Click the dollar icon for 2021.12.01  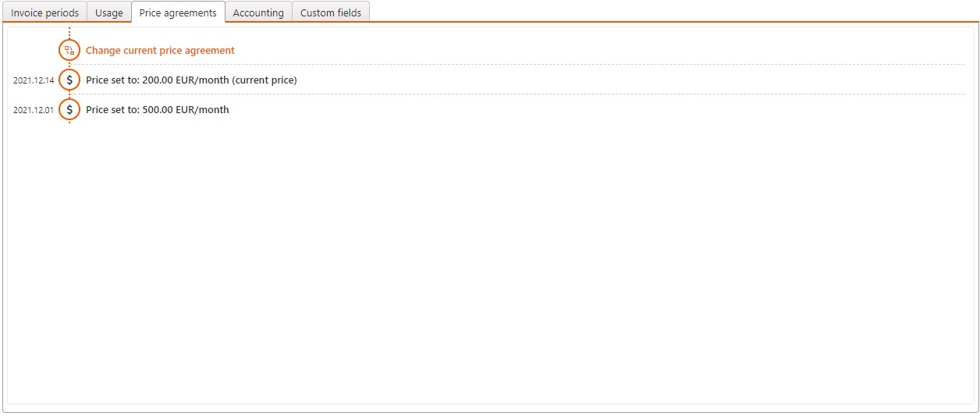coord(69,110)
